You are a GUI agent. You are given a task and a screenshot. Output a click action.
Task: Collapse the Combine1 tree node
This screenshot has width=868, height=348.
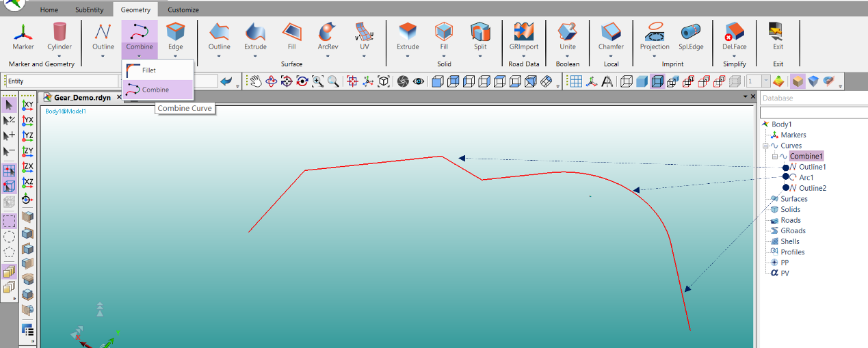(x=775, y=157)
